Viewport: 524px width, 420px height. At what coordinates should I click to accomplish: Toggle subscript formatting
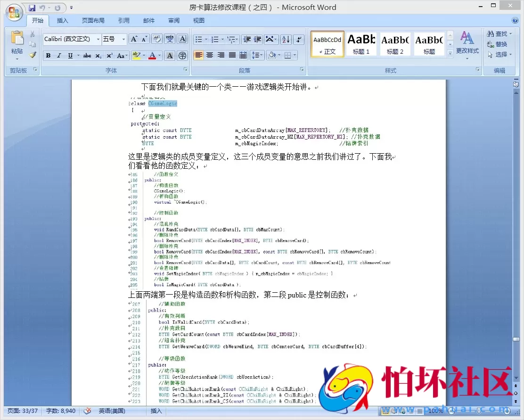coord(98,55)
